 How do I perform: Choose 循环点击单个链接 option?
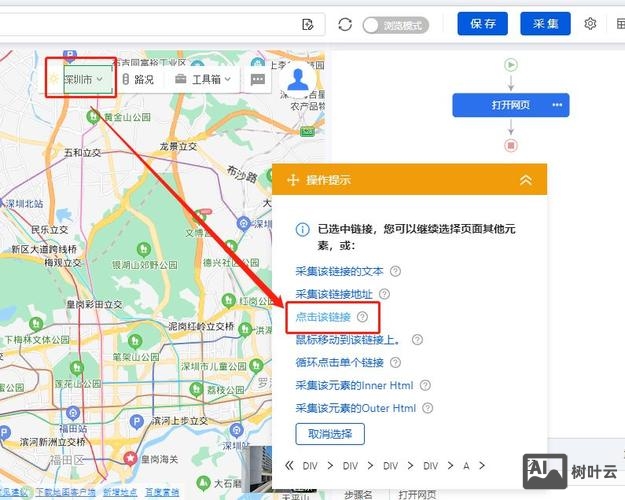tap(339, 362)
